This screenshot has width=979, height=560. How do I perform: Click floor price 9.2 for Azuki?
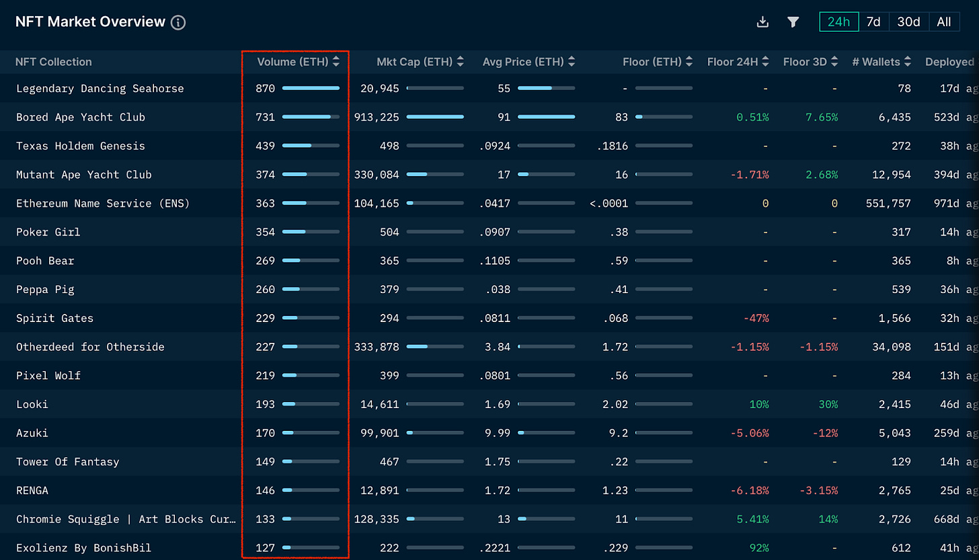(619, 433)
